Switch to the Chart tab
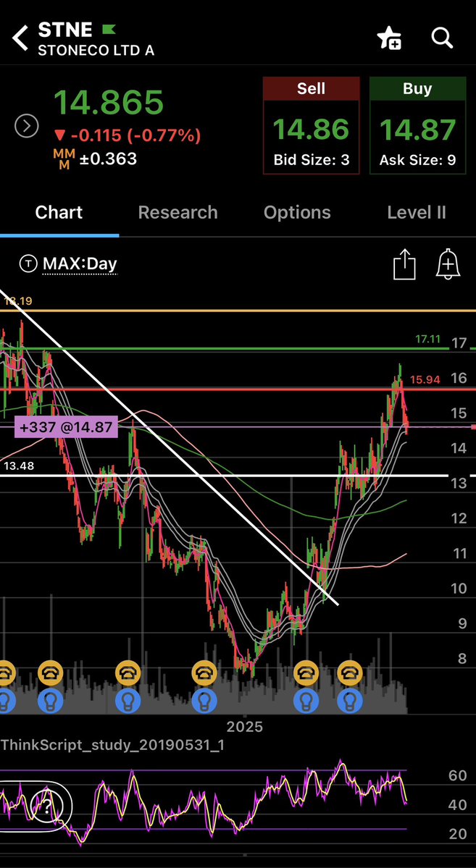The image size is (476, 868). (x=59, y=213)
